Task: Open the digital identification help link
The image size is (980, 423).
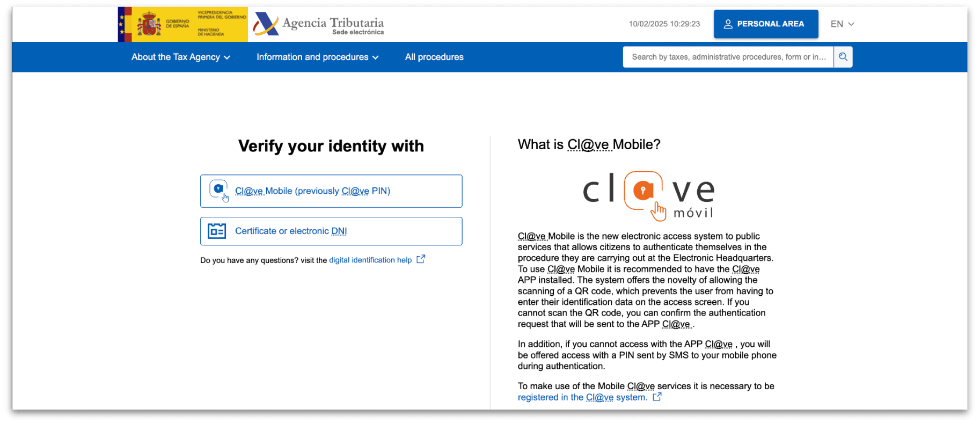Action: pyautogui.click(x=370, y=260)
